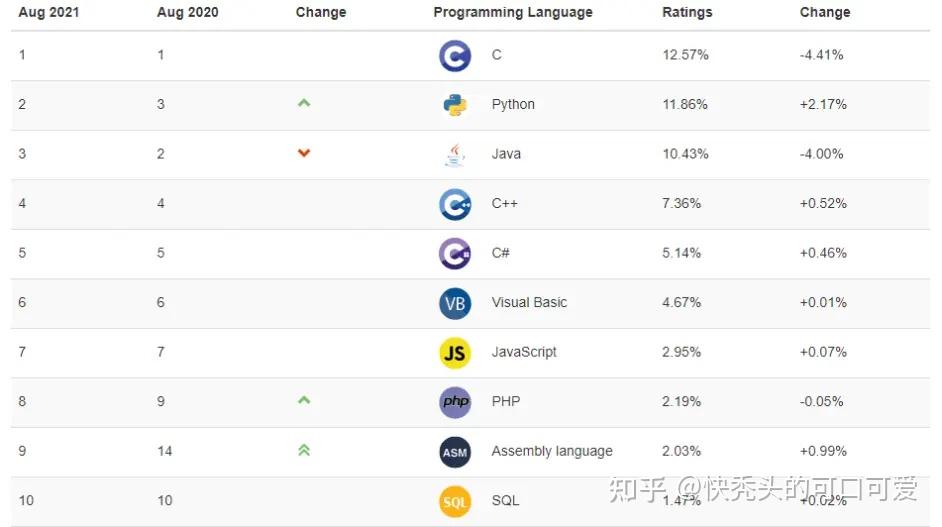The height and width of the screenshot is (527, 942).
Task: Click the C# logo icon
Action: point(455,253)
